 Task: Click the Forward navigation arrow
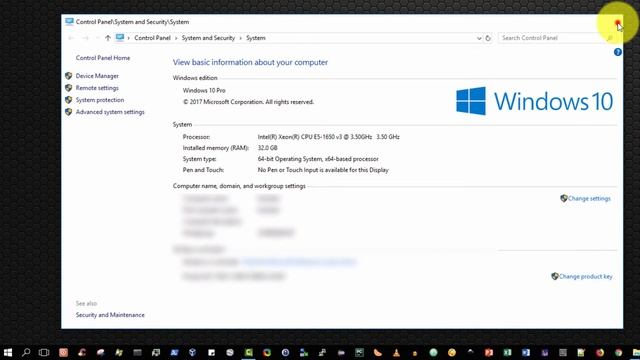(86, 38)
